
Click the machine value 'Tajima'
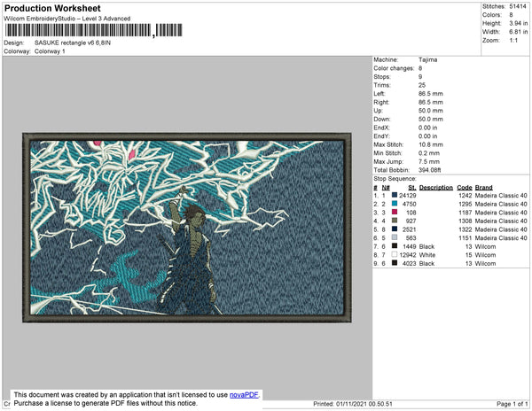428,59
